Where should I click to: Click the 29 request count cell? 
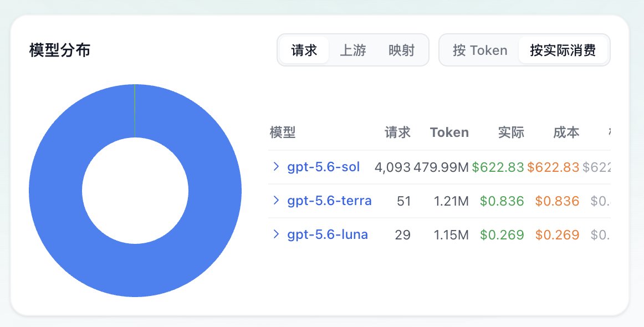tap(402, 234)
